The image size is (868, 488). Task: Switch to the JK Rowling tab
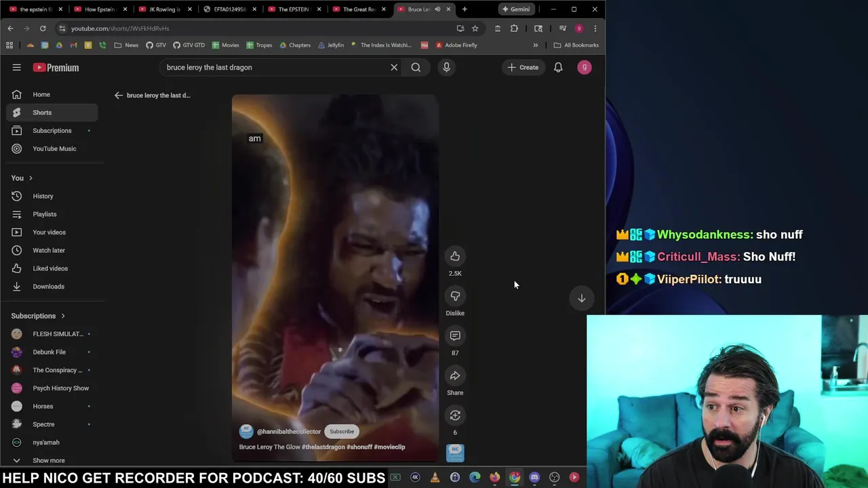164,9
